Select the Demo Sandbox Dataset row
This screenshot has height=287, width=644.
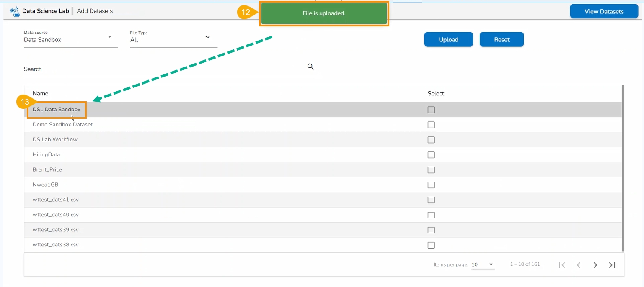coord(63,125)
